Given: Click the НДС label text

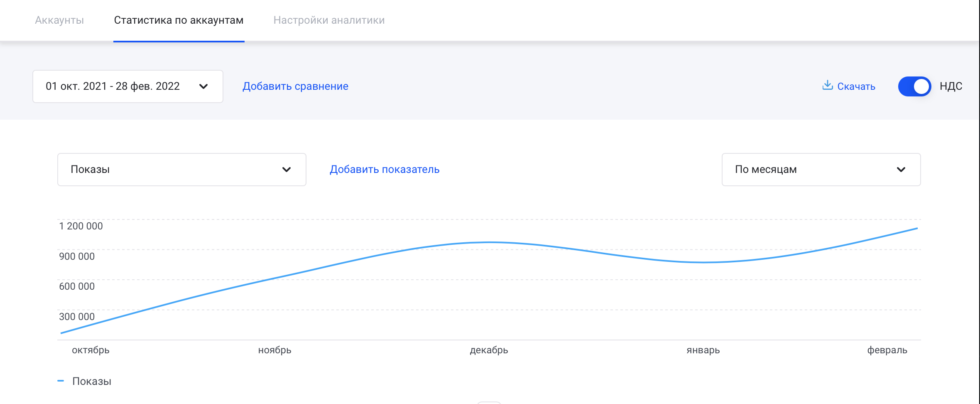Looking at the screenshot, I should pos(951,86).
